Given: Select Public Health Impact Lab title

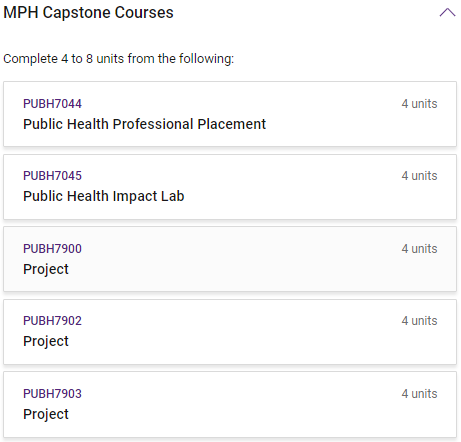Looking at the screenshot, I should [x=104, y=196].
